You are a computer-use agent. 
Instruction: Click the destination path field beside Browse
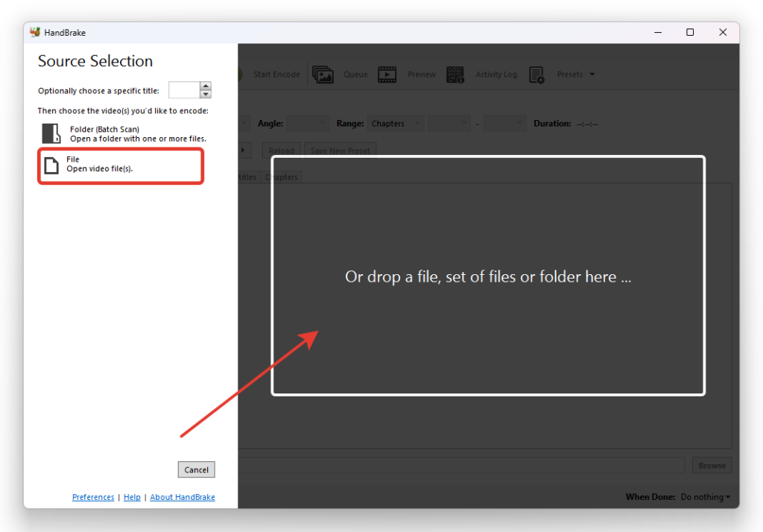coord(461,466)
